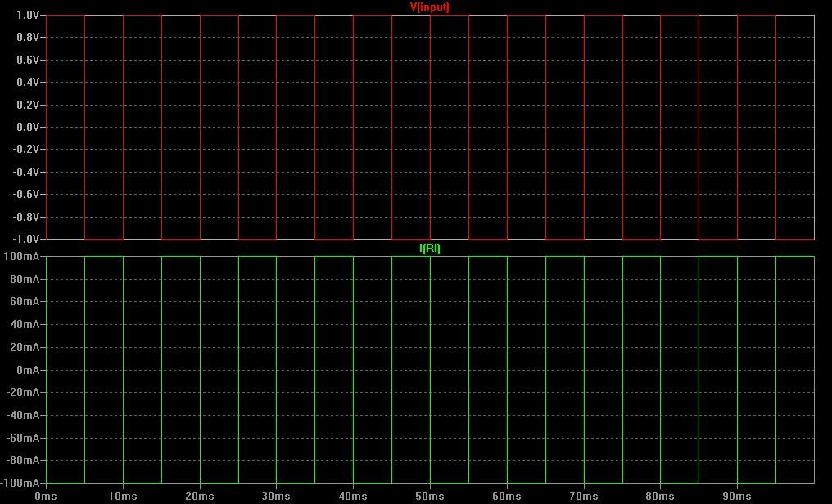The width and height of the screenshot is (832, 504).
Task: Click the -0.4V voltage axis tick
Action: tap(26, 172)
